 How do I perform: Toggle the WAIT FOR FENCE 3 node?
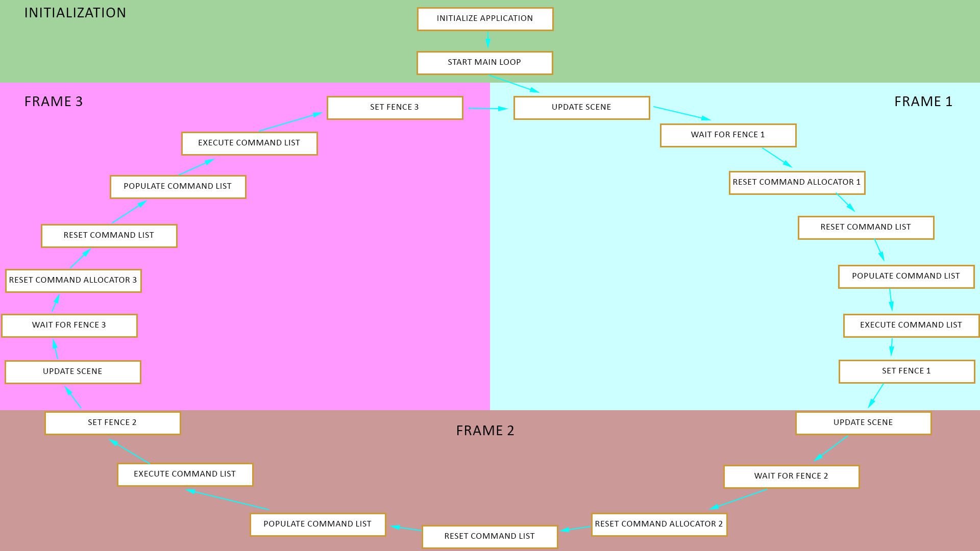(69, 325)
